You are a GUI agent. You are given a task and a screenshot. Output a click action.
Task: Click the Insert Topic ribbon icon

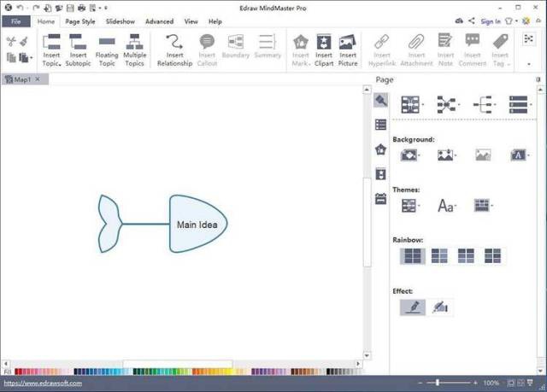click(x=51, y=42)
